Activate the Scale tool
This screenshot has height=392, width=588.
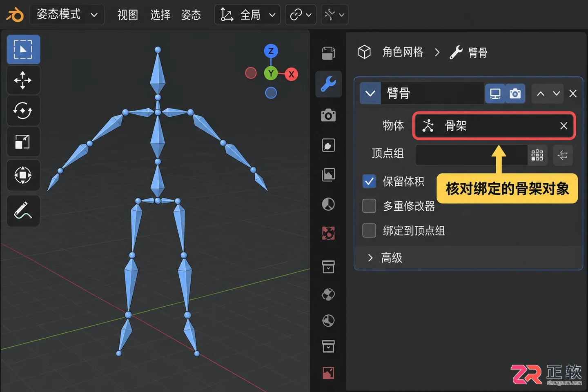pyautogui.click(x=23, y=142)
